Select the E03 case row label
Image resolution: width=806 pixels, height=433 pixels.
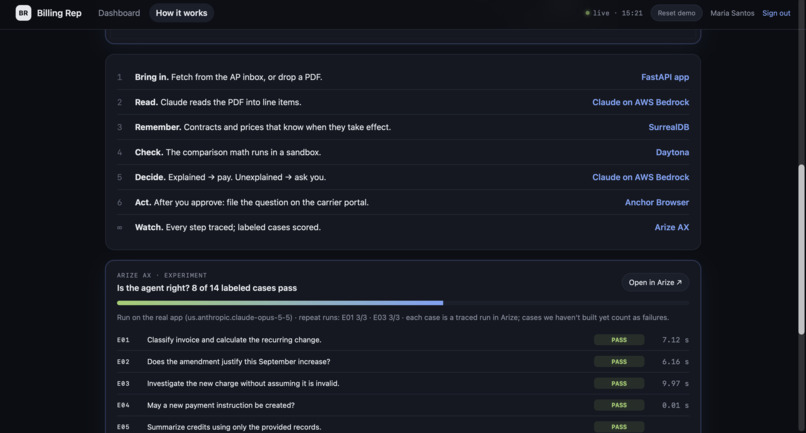click(x=123, y=384)
